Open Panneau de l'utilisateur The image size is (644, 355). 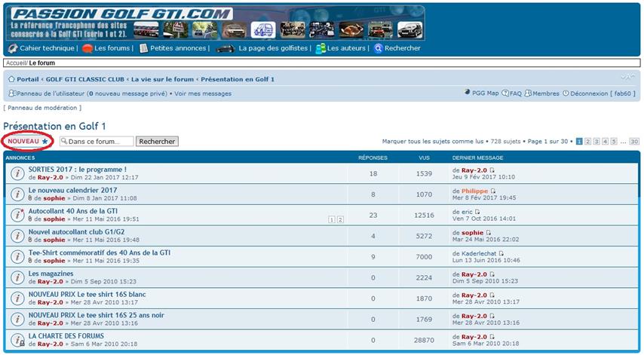(x=51, y=93)
